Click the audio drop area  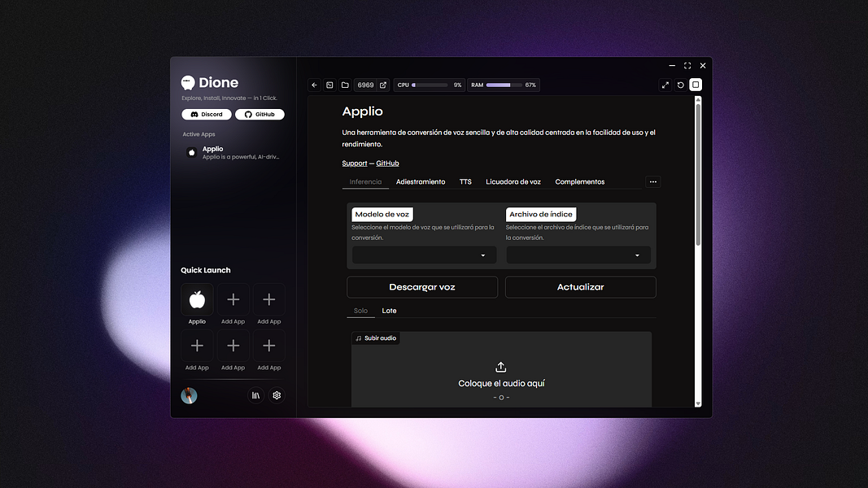point(502,369)
